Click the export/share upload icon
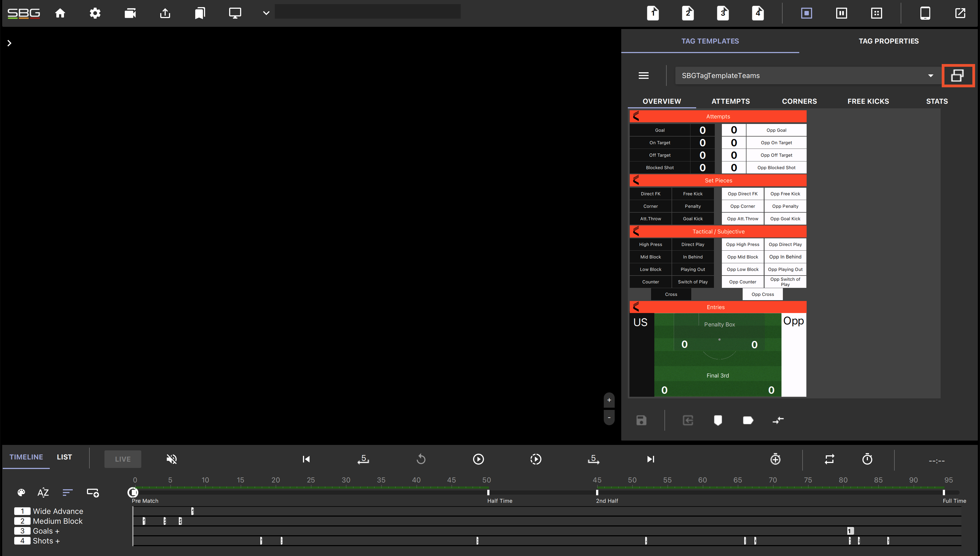The image size is (980, 556). tap(165, 13)
